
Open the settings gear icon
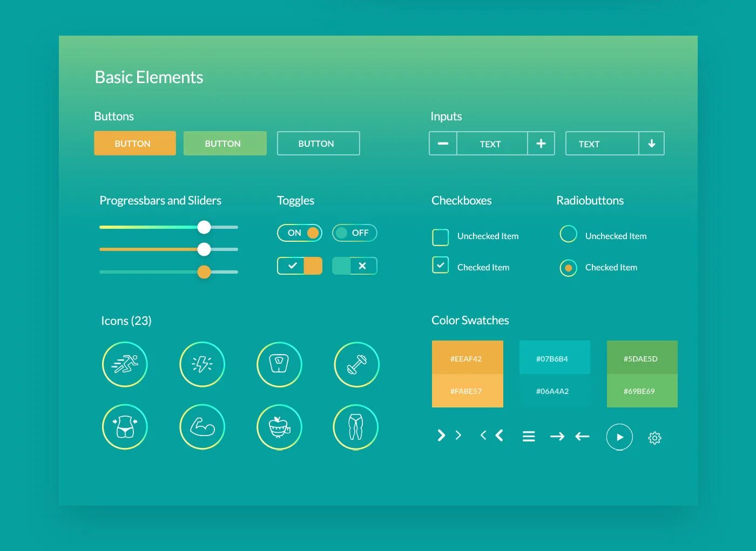pos(654,438)
